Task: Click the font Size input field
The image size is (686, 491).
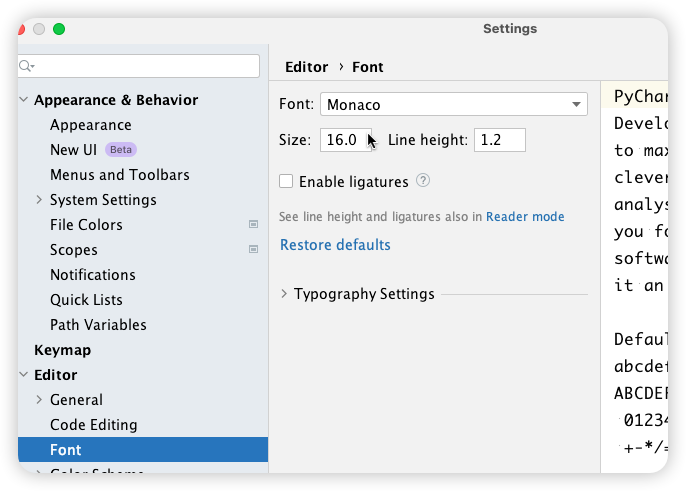Action: pos(346,140)
